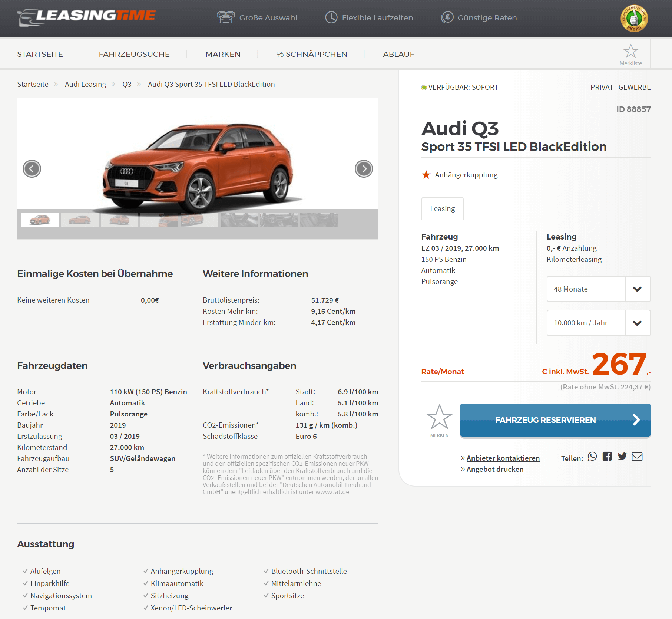This screenshot has height=619, width=672.
Task: Open % Schnäppchen in the main menu
Action: (x=312, y=54)
